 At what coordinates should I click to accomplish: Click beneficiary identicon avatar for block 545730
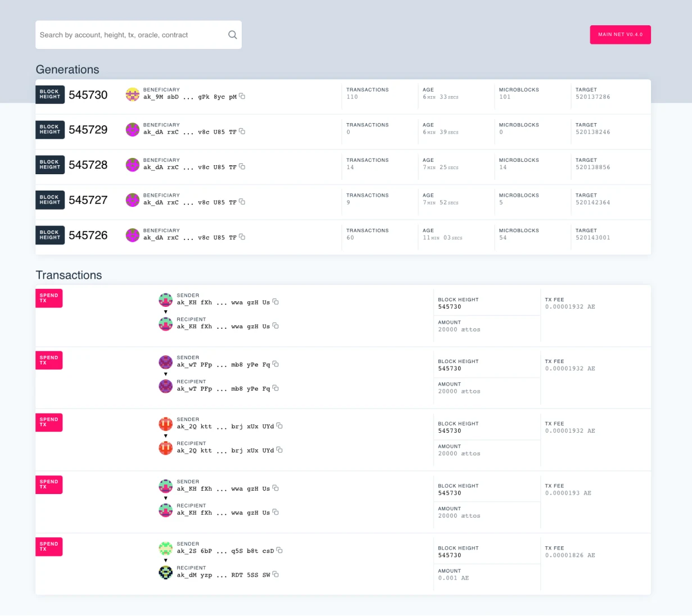click(x=133, y=94)
